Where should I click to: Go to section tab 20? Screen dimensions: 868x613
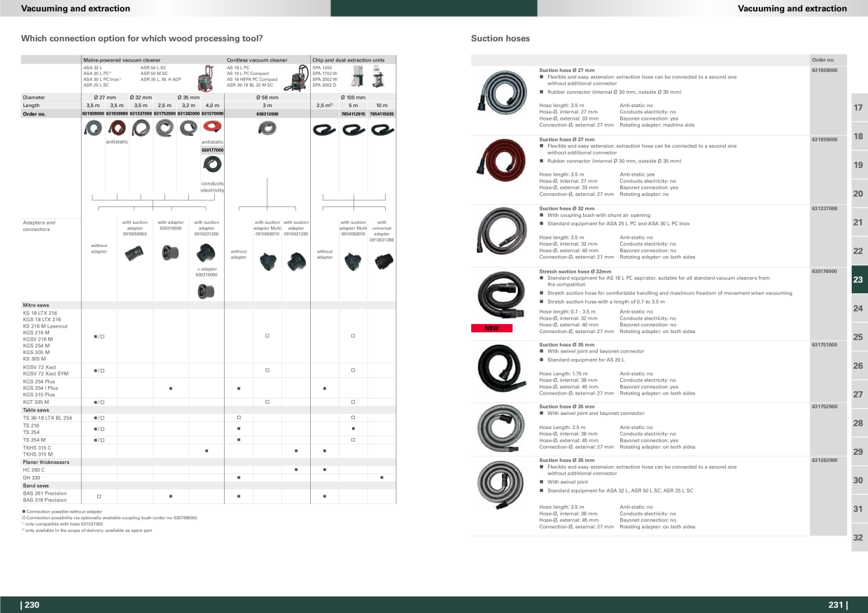click(859, 194)
